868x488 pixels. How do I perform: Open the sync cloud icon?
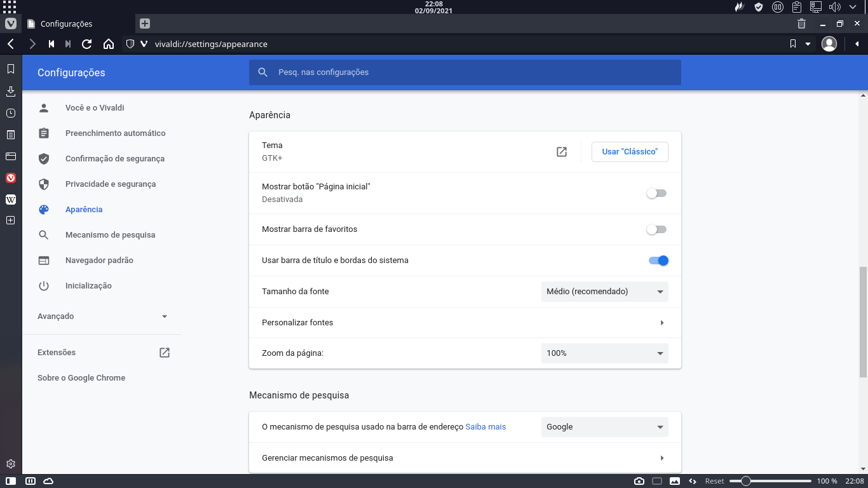pyautogui.click(x=48, y=481)
